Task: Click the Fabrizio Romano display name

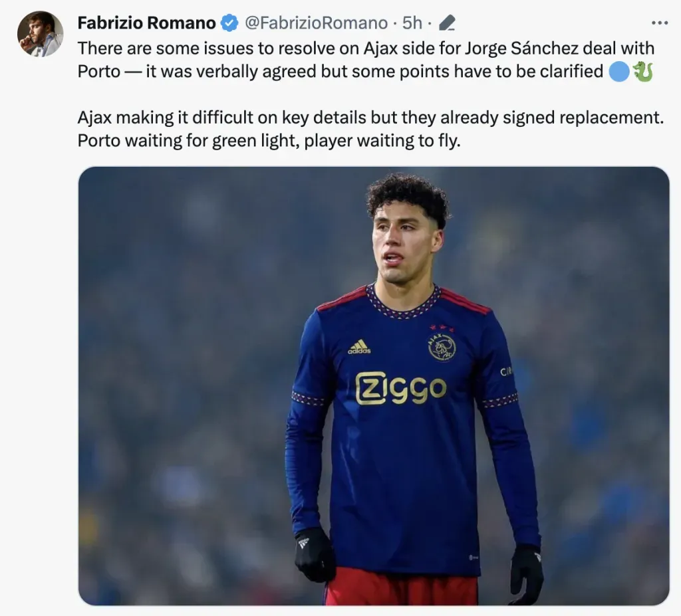Action: coord(146,23)
